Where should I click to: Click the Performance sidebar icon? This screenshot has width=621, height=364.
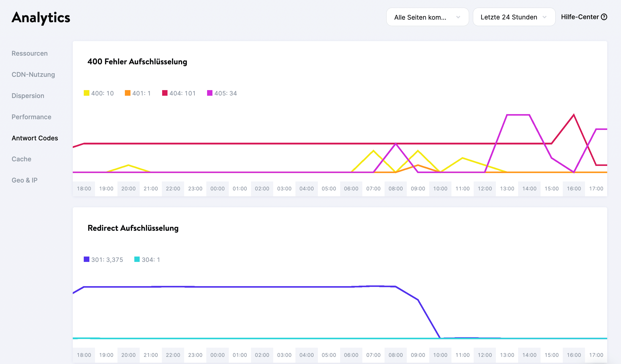(32, 117)
